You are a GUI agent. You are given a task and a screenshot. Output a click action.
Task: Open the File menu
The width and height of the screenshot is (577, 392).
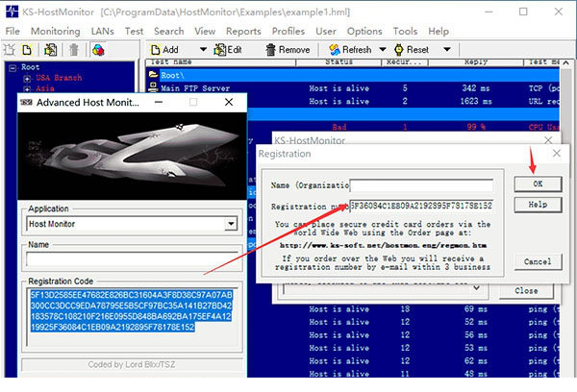pyautogui.click(x=13, y=32)
